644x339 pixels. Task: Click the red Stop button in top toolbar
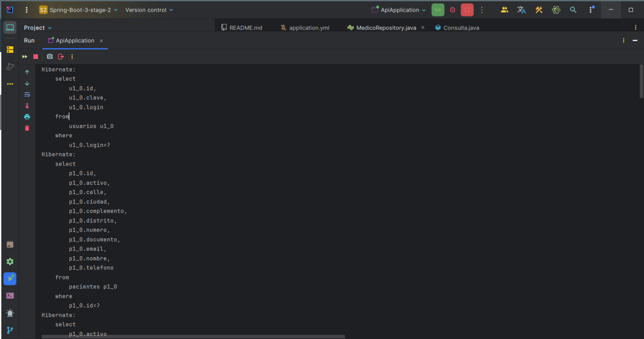[467, 10]
